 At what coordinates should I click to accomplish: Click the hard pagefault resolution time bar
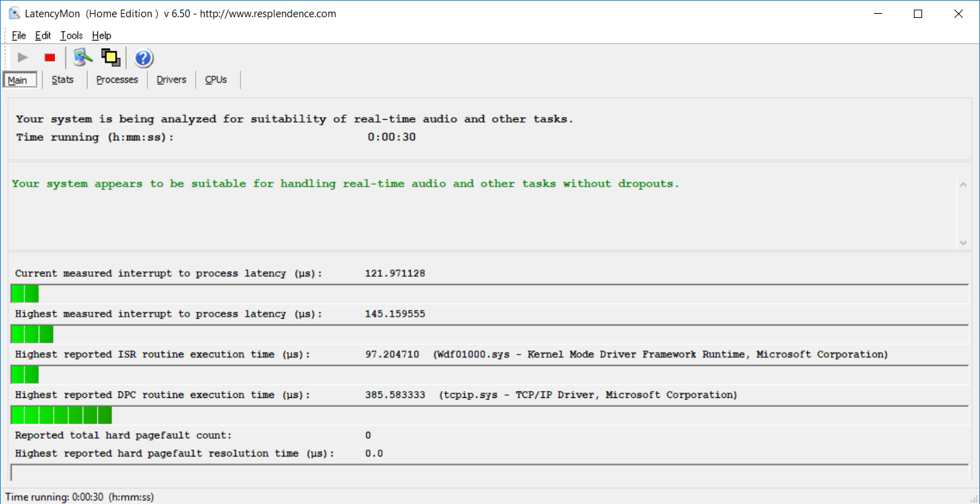point(489,472)
